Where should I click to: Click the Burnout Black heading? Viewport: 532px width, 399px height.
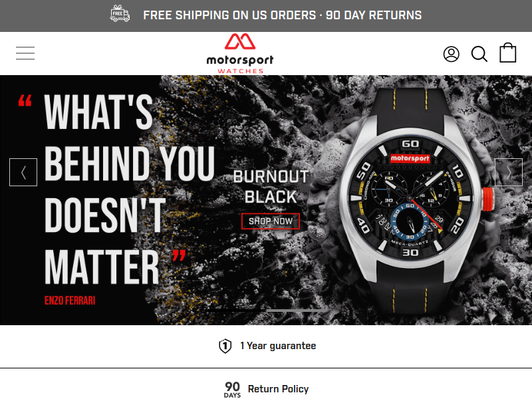[271, 187]
